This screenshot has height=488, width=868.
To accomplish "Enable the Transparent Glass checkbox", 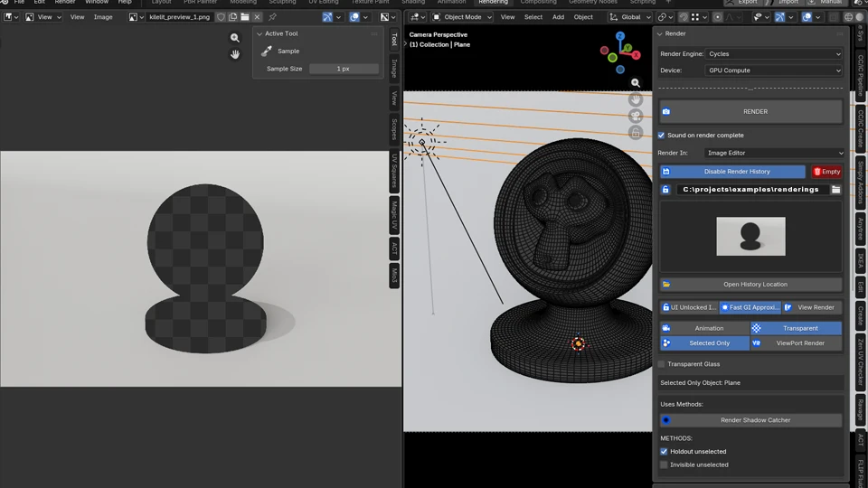I will point(662,364).
